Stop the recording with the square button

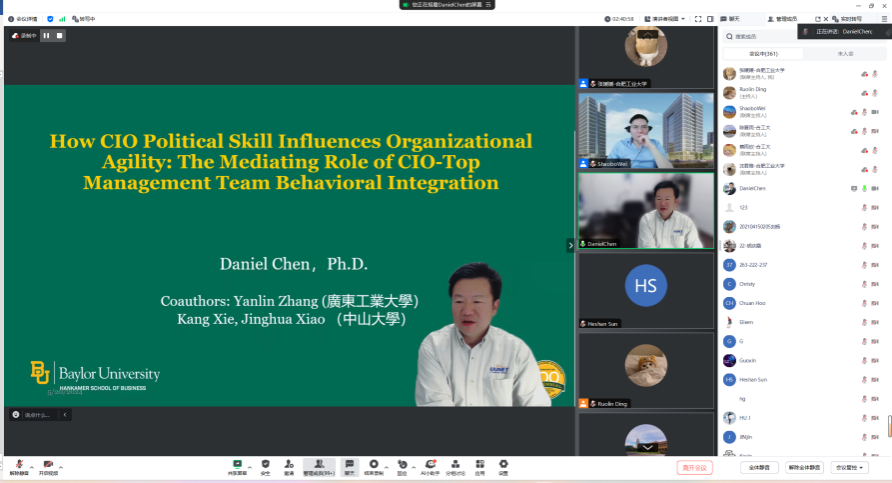click(60, 35)
